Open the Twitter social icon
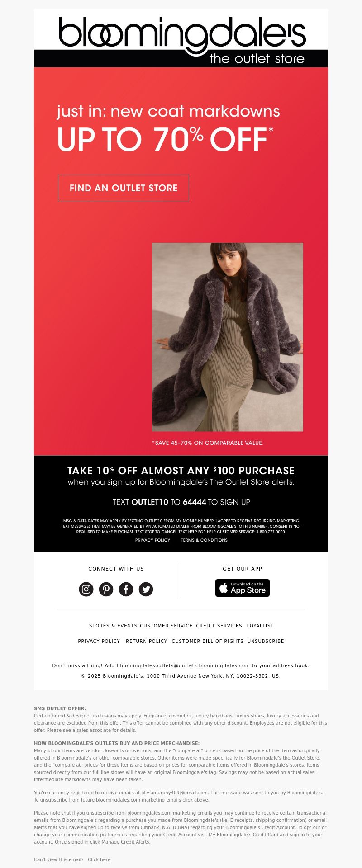The height and width of the screenshot is (868, 362). [x=146, y=589]
